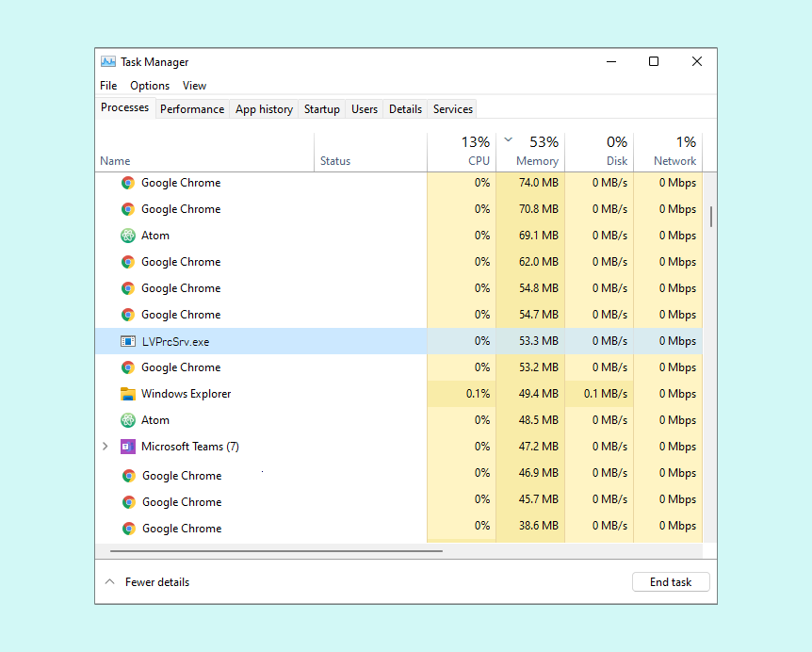This screenshot has height=652, width=812.
Task: Switch to the Performance tab
Action: [192, 109]
